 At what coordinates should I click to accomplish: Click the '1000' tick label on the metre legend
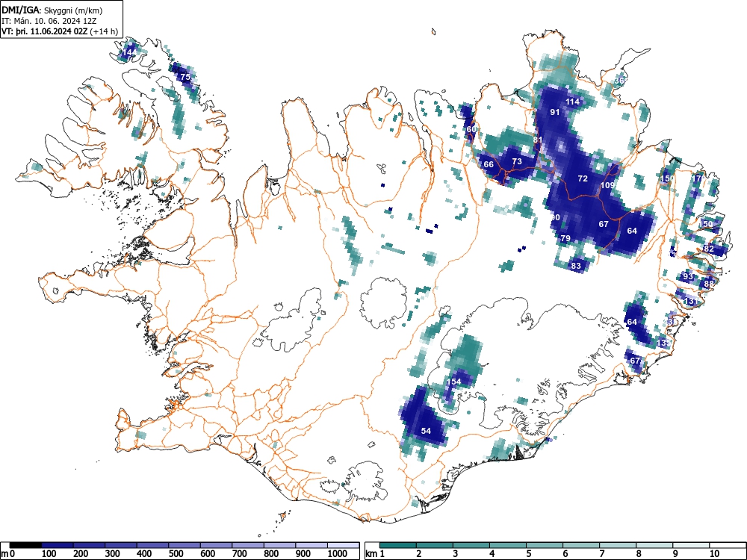click(x=338, y=554)
